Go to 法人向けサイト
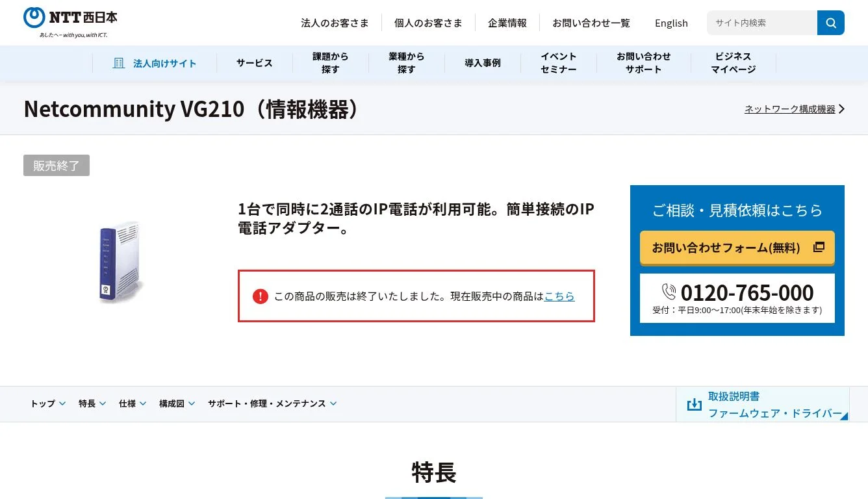Viewport: 868px width, 499px height. coord(155,63)
